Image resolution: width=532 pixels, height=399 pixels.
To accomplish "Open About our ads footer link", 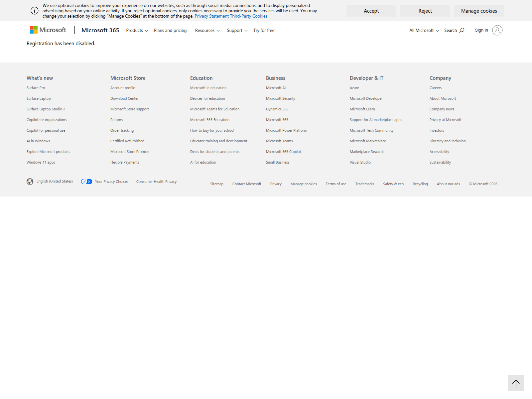I will coord(448,184).
